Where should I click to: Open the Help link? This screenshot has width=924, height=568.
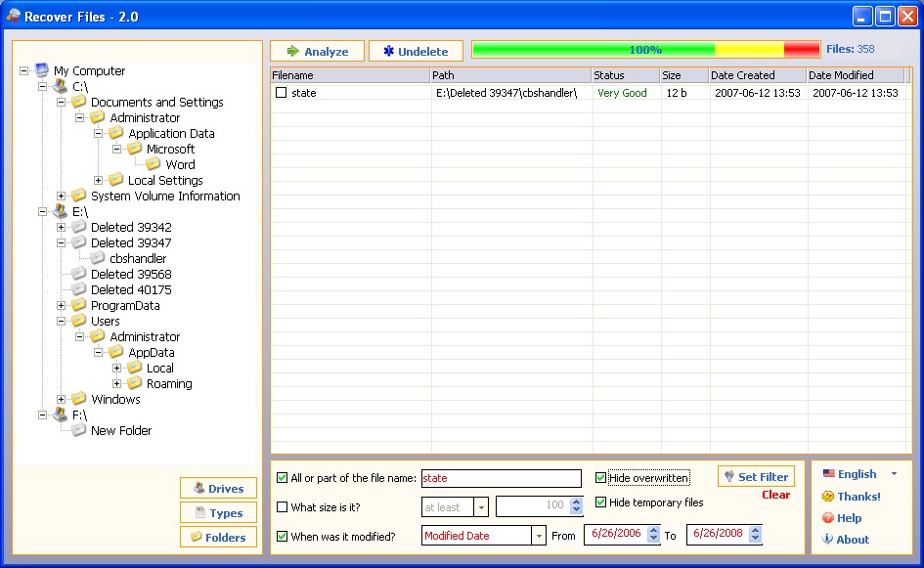(x=841, y=518)
